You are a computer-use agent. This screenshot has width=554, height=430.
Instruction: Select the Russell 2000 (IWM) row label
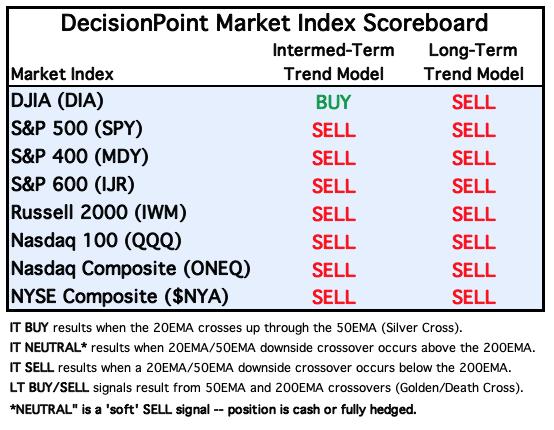pyautogui.click(x=99, y=213)
